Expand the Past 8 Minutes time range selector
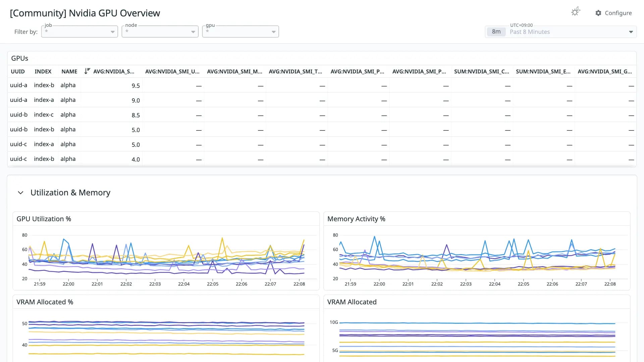Viewport: 644px width, 362px height. pyautogui.click(x=631, y=32)
